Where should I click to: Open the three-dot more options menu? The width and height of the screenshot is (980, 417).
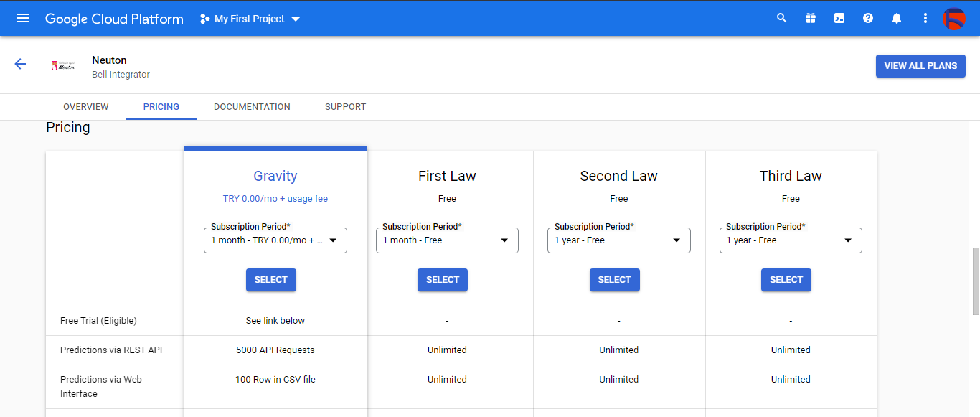(x=925, y=19)
